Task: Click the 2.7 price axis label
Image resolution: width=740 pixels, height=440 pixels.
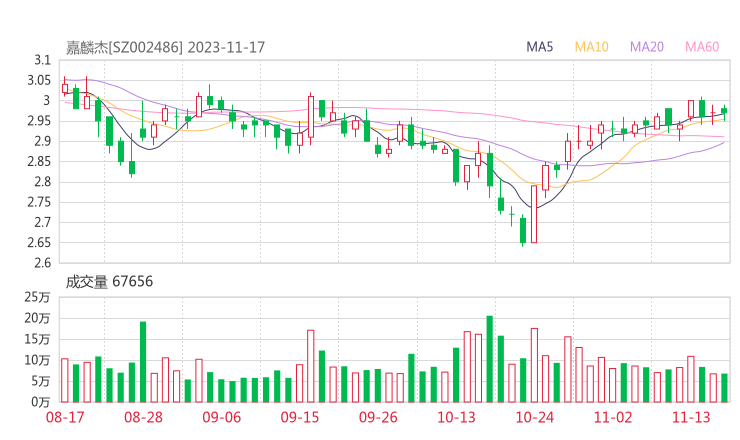Action: 42,222
